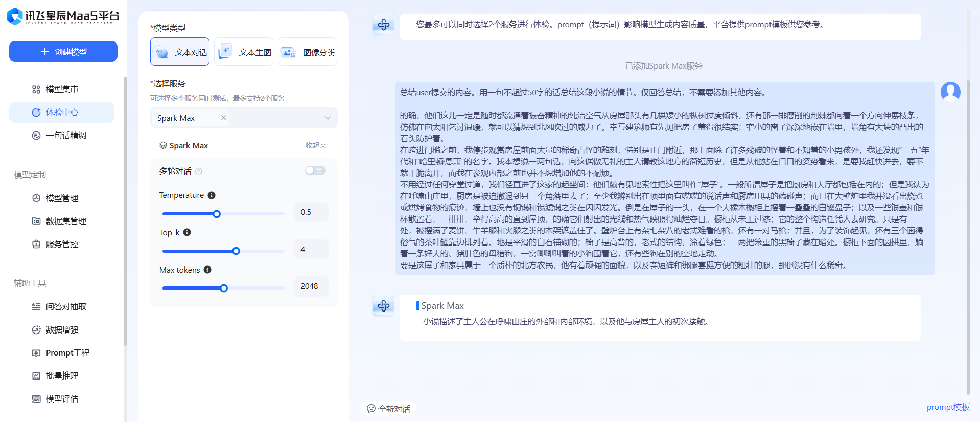Image resolution: width=980 pixels, height=422 pixels.
Task: Click the Top_k value field 4
Action: click(x=311, y=250)
